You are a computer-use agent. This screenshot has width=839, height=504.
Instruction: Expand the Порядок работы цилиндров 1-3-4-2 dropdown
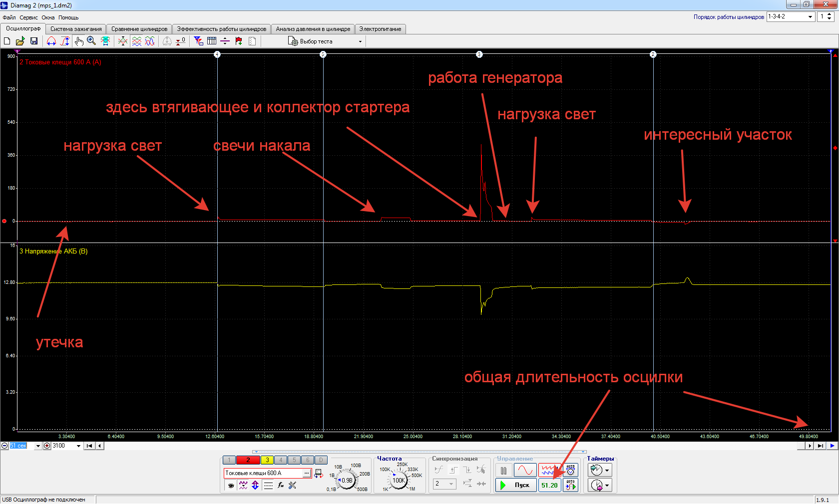[x=811, y=16]
